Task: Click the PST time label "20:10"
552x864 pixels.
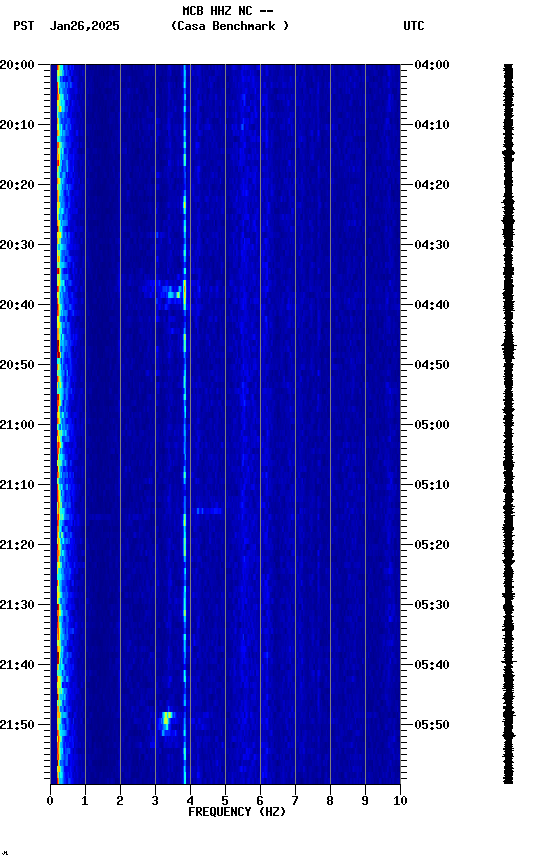Action: click(x=17, y=125)
